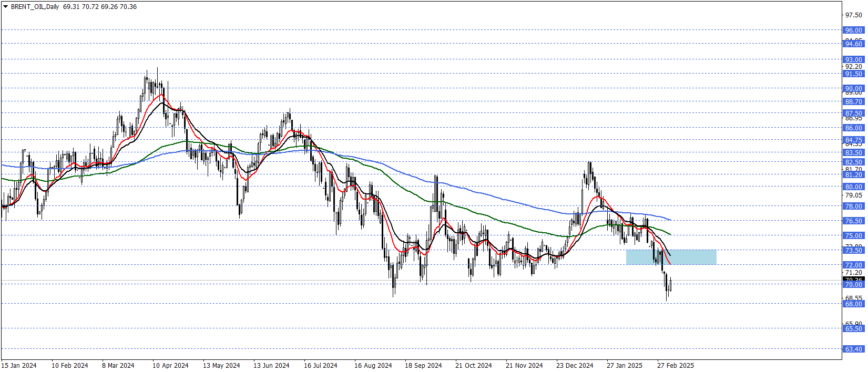Select the 86.00 level label
The width and height of the screenshot is (868, 372).
(x=853, y=128)
